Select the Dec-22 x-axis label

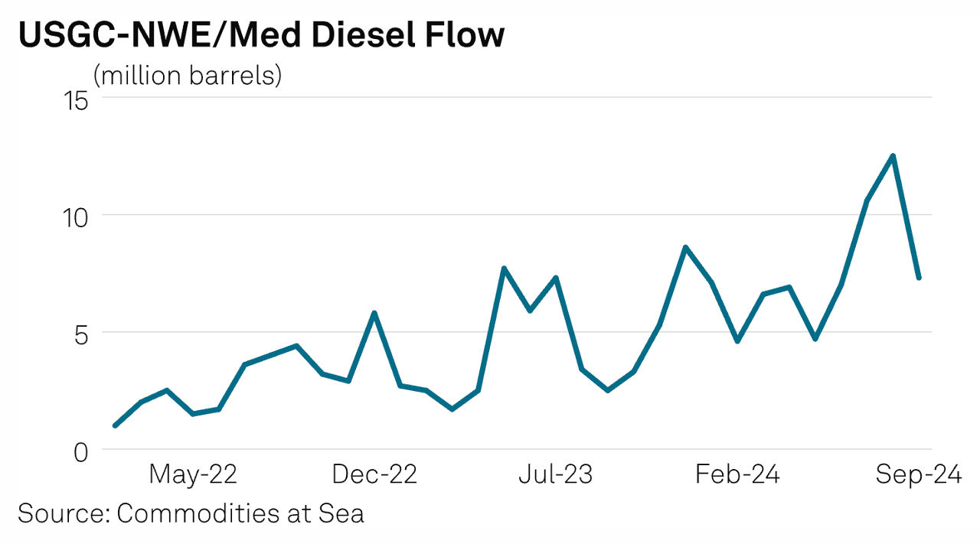point(374,475)
